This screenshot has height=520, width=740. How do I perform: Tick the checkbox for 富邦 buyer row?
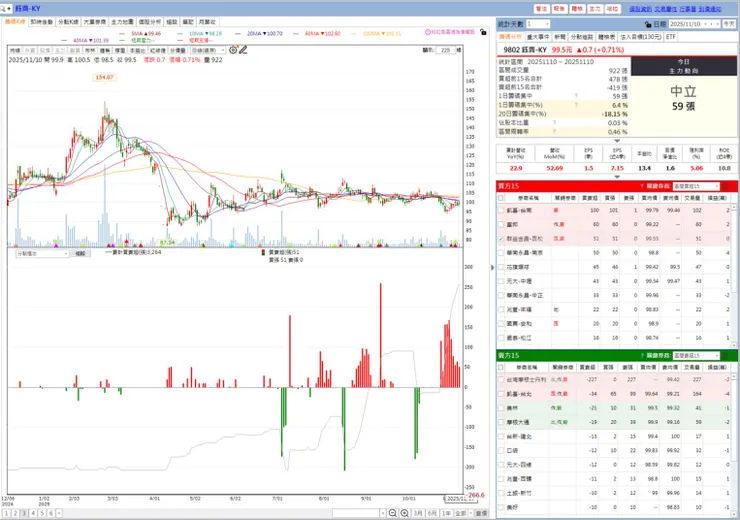501,225
